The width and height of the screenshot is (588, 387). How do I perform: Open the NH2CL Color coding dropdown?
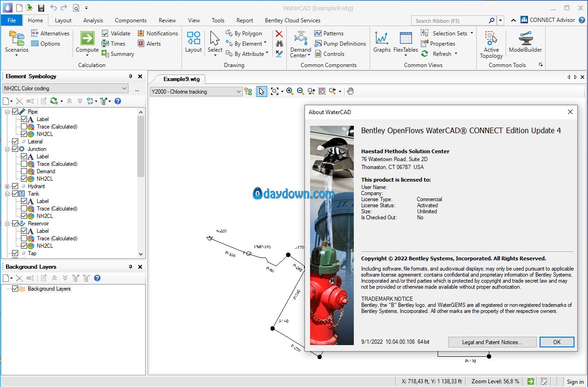[124, 88]
